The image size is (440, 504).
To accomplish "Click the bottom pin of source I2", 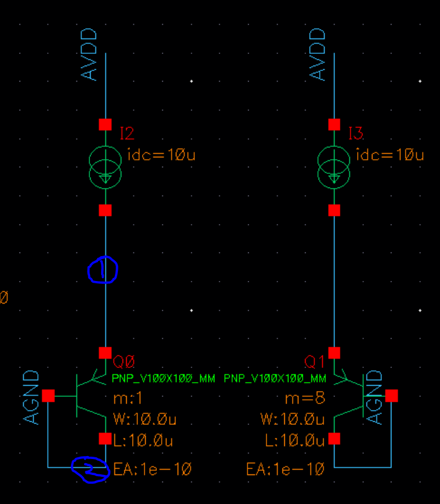I will (x=105, y=210).
